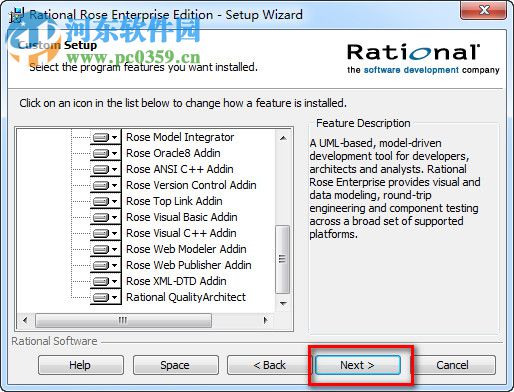Open install dropdown for Rational QualityArchitect
This screenshot has width=514, height=392.
point(105,297)
